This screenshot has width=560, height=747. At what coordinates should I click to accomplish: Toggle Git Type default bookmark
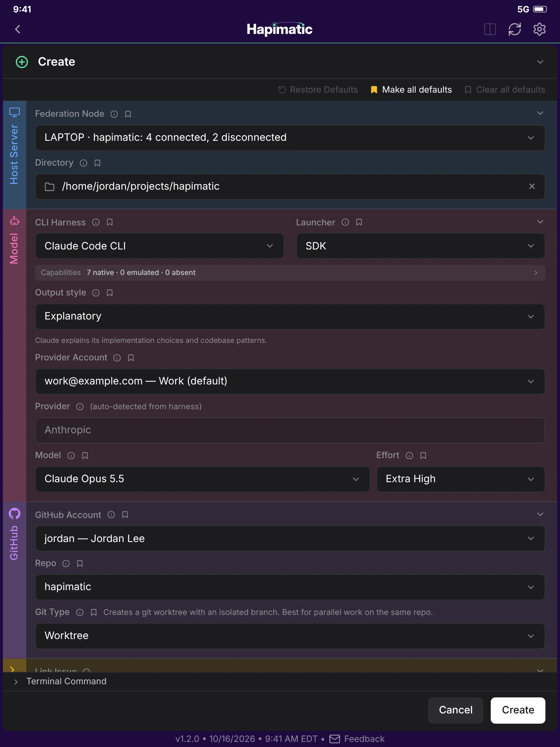click(x=94, y=612)
